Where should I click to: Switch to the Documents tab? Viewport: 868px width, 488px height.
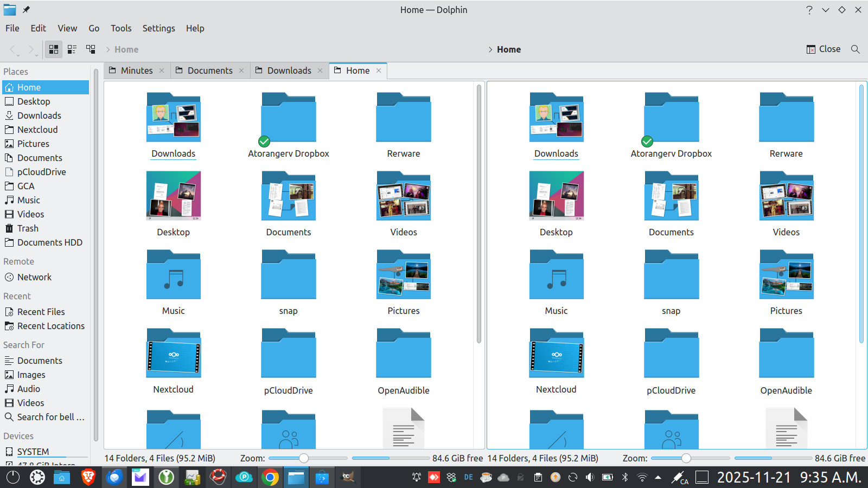(x=209, y=70)
